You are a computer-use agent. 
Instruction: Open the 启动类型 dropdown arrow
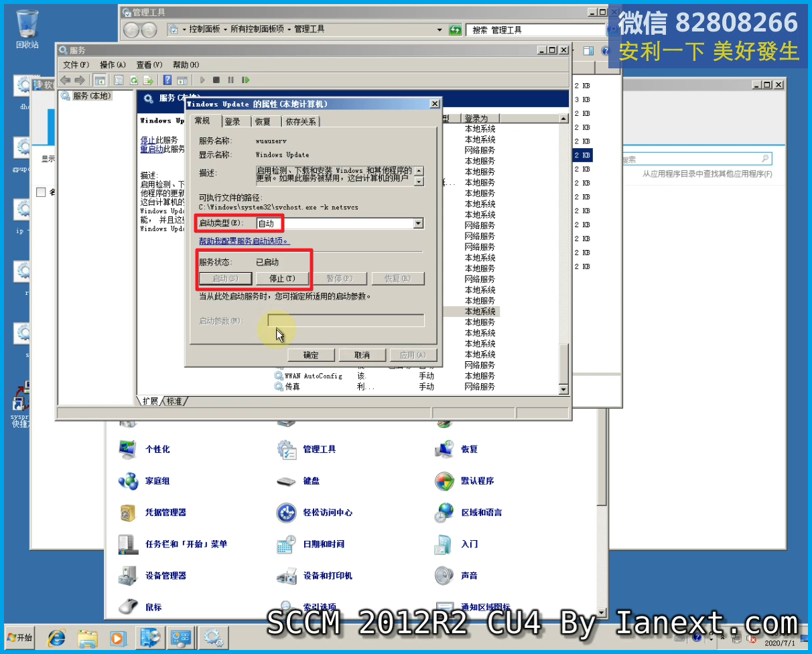click(419, 223)
